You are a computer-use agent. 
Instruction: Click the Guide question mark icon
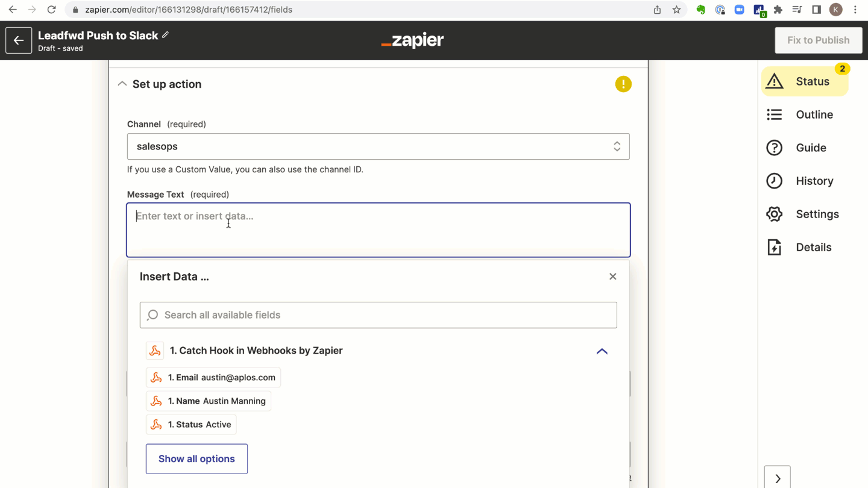click(x=775, y=148)
